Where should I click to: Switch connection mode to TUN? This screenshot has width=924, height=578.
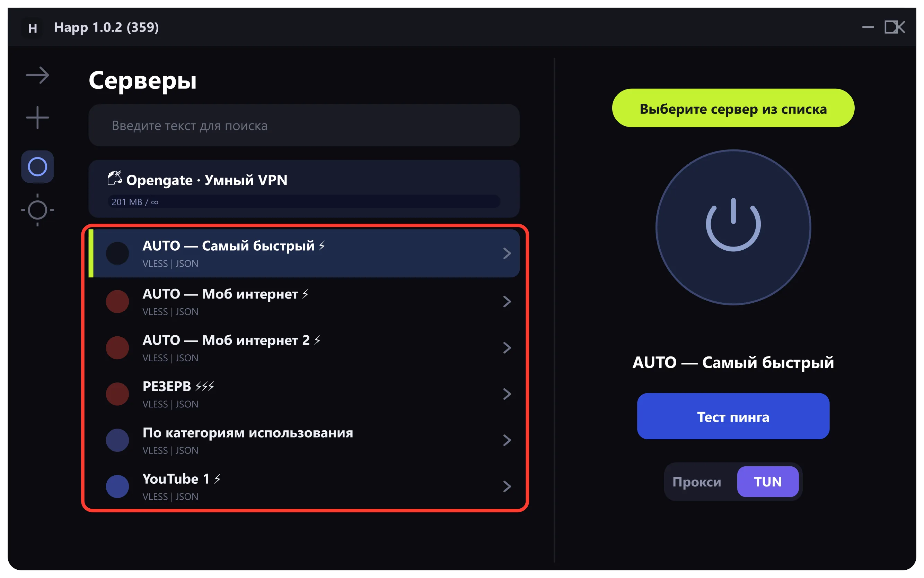[x=768, y=482]
